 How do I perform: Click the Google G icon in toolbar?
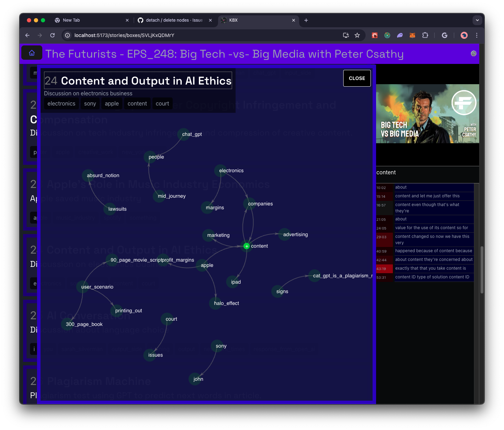[445, 35]
